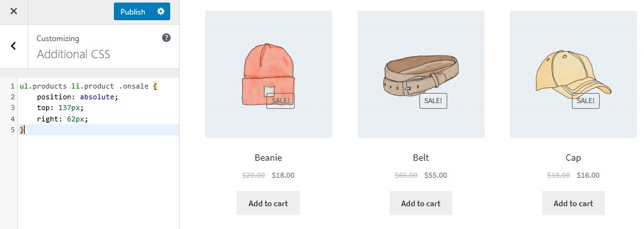Viewport: 644px width, 229px height.
Task: Add the Beanie to cart
Action: pyautogui.click(x=268, y=203)
